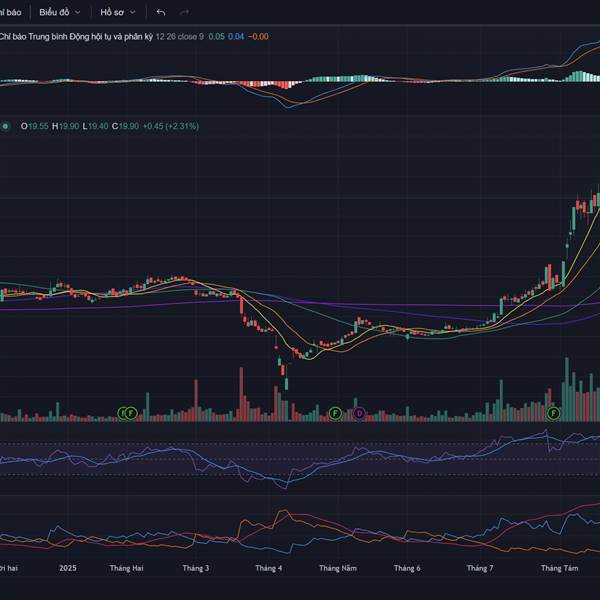The image size is (600, 600).
Task: Click the Tháng 7 time axis label
Action: click(x=480, y=568)
